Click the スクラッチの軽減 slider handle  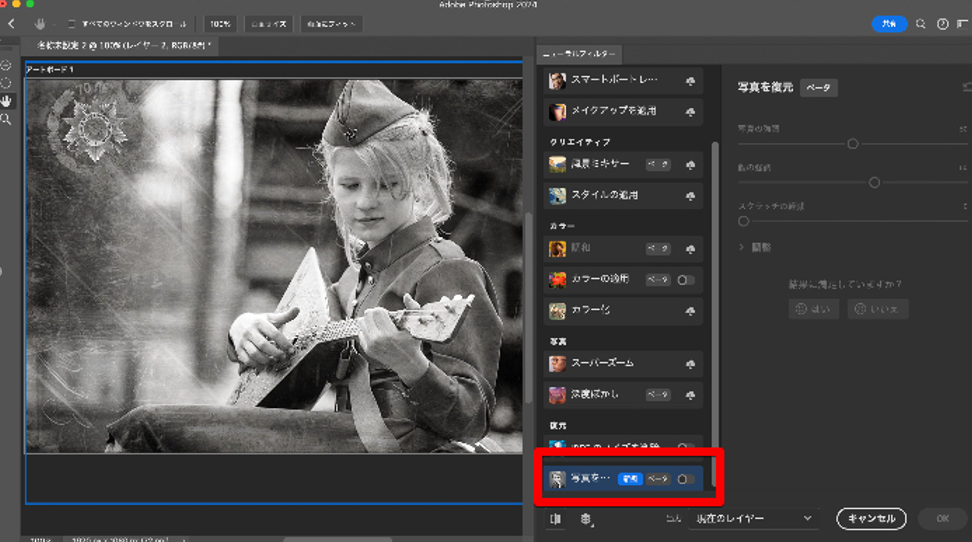(x=743, y=220)
